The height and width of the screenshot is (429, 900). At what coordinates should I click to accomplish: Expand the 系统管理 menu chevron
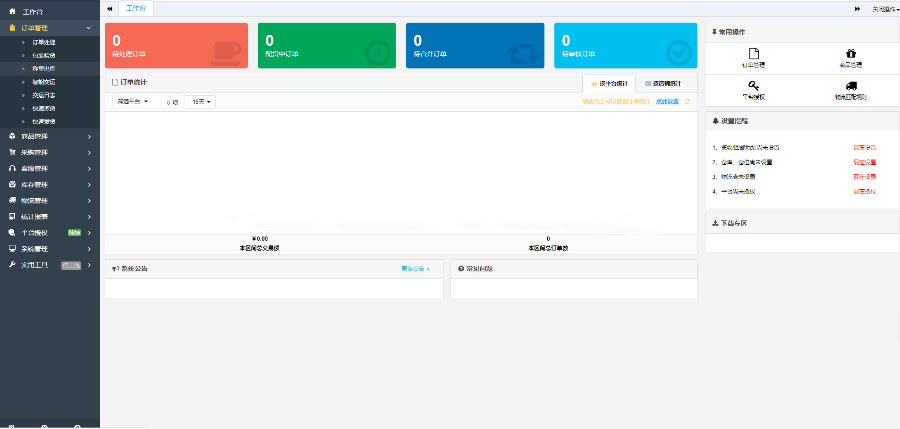[x=89, y=249]
